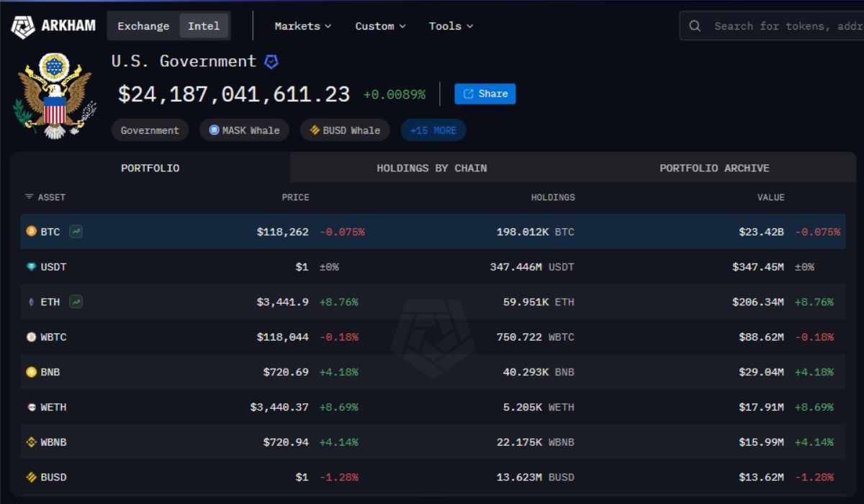Click the 13.623M BUSD holdings
Viewport: 864px width, 504px height.
click(x=536, y=477)
